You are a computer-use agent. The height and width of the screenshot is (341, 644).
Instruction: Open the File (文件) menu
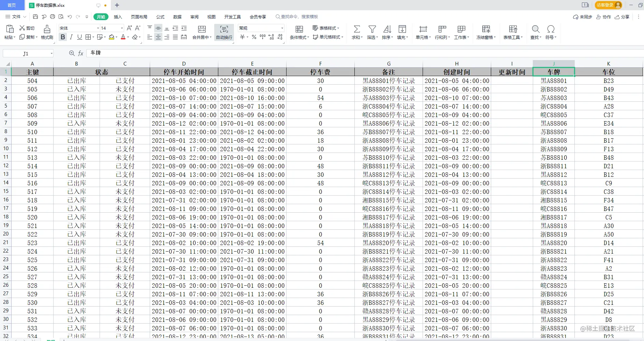click(x=16, y=17)
